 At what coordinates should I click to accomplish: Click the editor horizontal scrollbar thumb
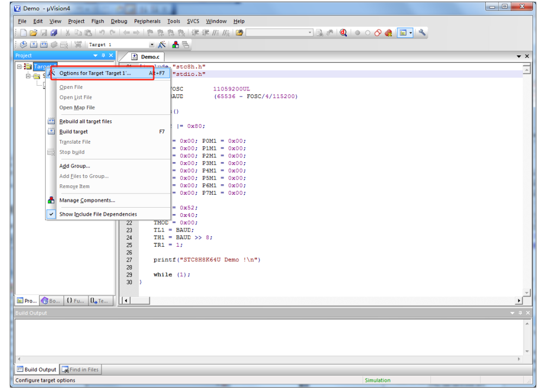[x=140, y=300]
